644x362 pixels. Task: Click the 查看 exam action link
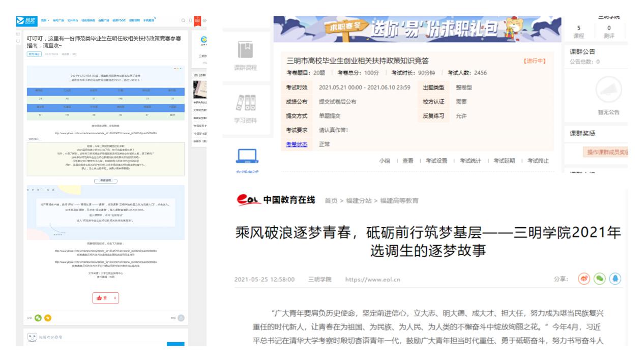408,161
